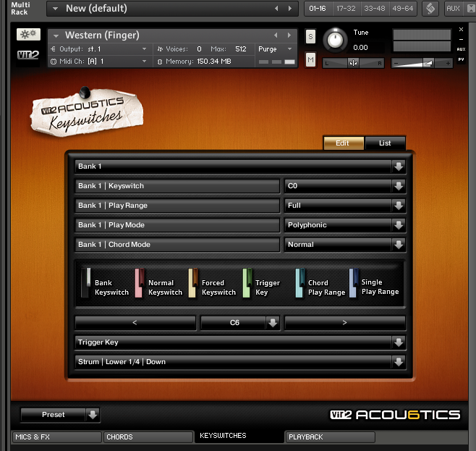Adjust the pan L/R slider
Viewport: 476px width, 451px height.
click(353, 63)
